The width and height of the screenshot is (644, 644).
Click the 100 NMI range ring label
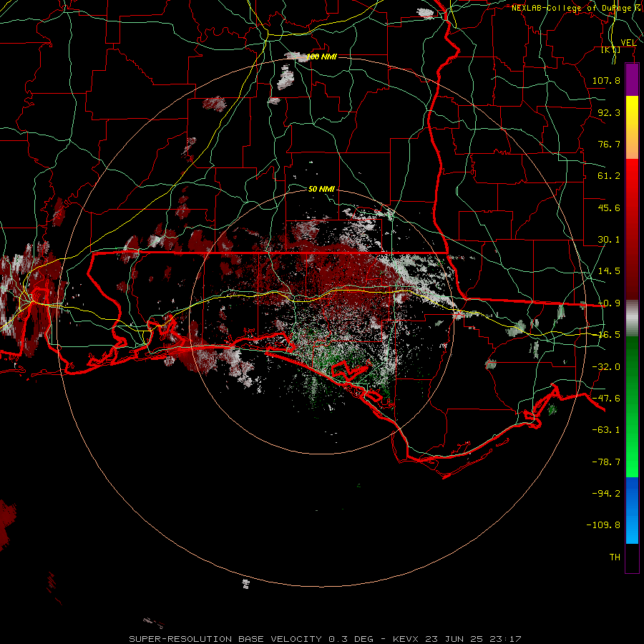pos(321,57)
